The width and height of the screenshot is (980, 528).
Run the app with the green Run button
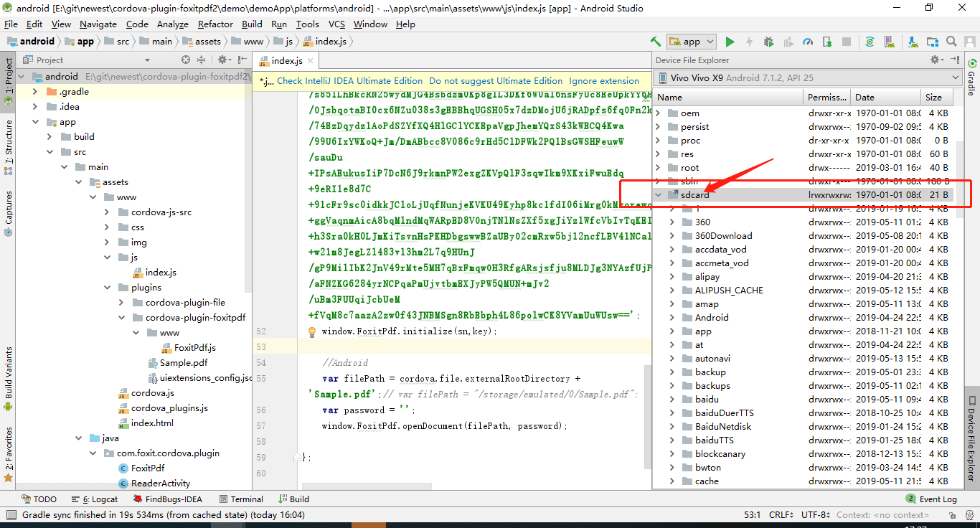point(730,42)
